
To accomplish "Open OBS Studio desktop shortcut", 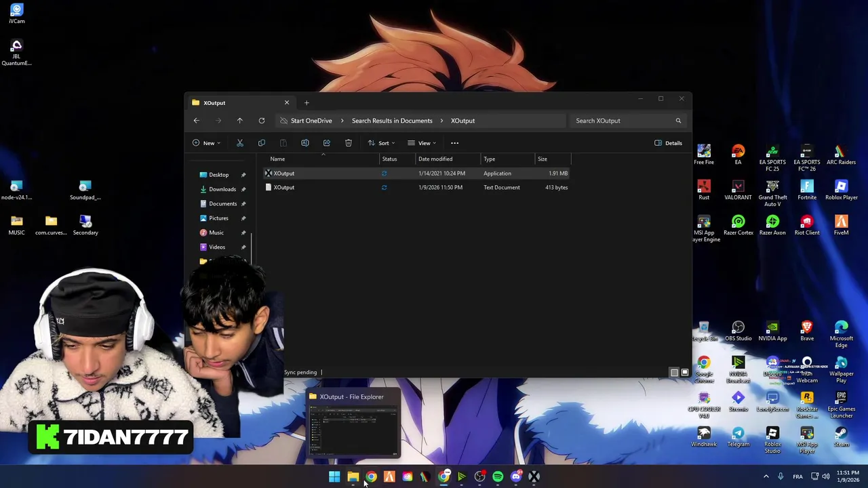I will (x=738, y=331).
